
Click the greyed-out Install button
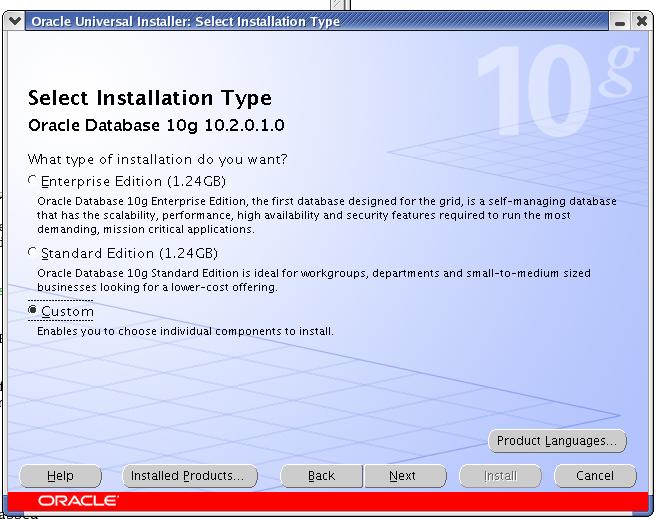point(500,476)
